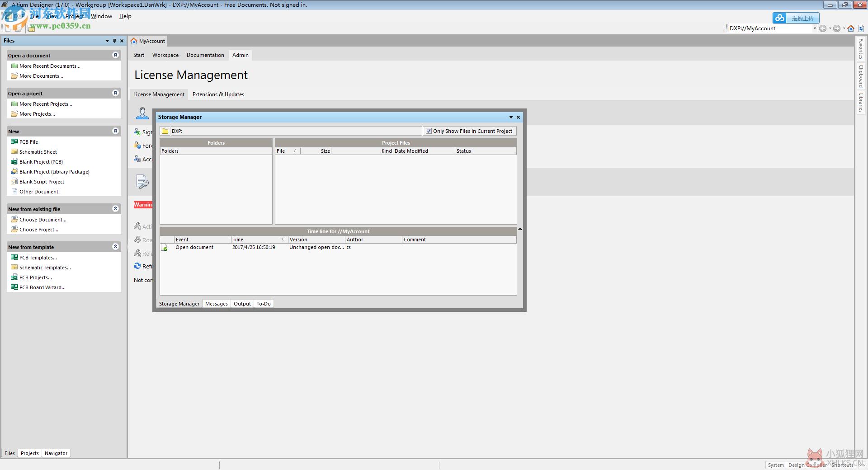868x470 pixels.
Task: Click the Other Document icon
Action: 14,191
